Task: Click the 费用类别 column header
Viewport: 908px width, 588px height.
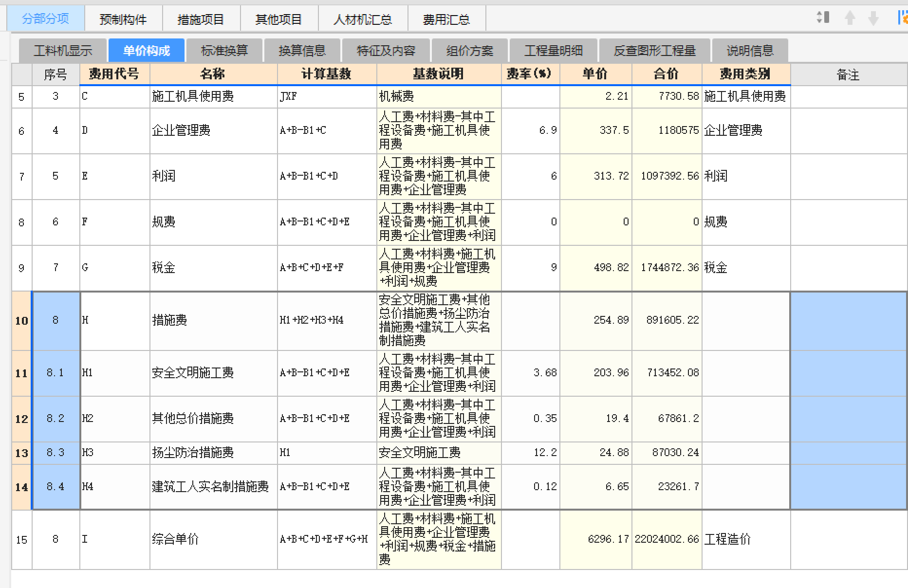Action: pos(746,74)
